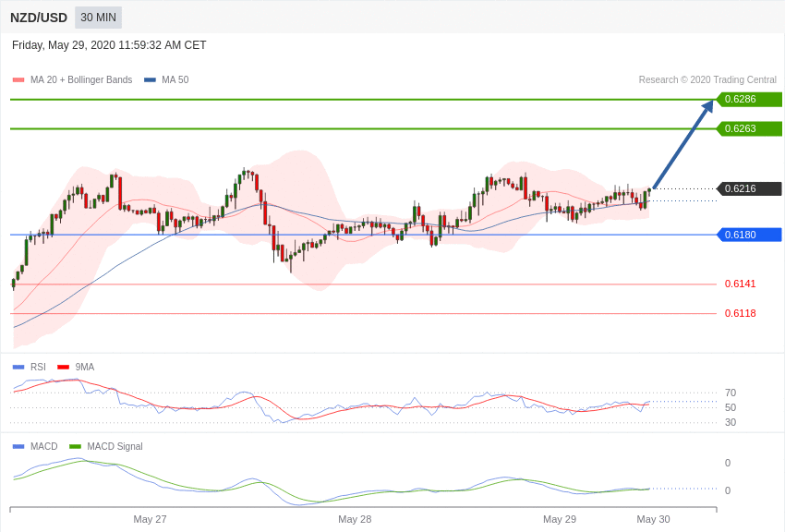Click the MA 50 legend label
785x532 pixels.
coord(175,79)
